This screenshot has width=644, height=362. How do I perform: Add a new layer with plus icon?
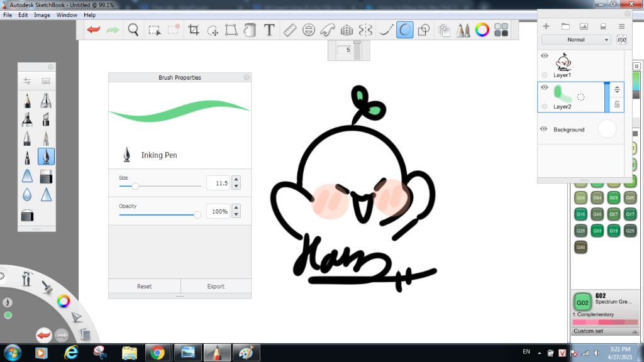[x=546, y=26]
